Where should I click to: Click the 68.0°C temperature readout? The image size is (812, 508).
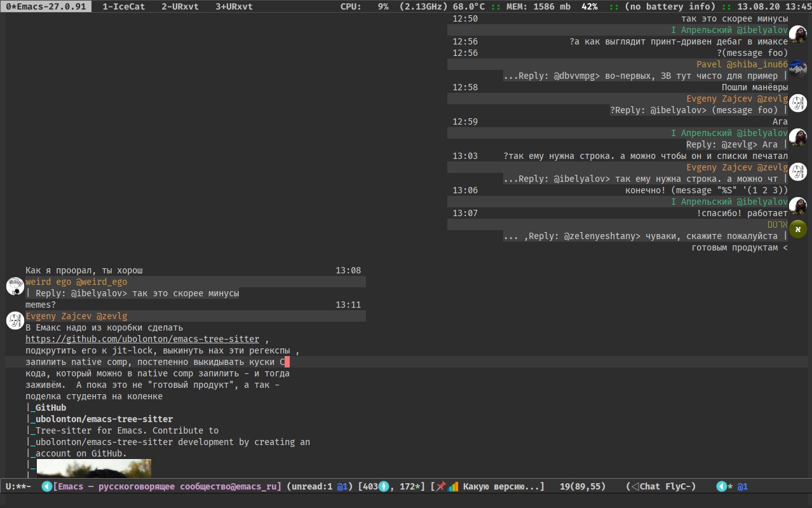470,6
